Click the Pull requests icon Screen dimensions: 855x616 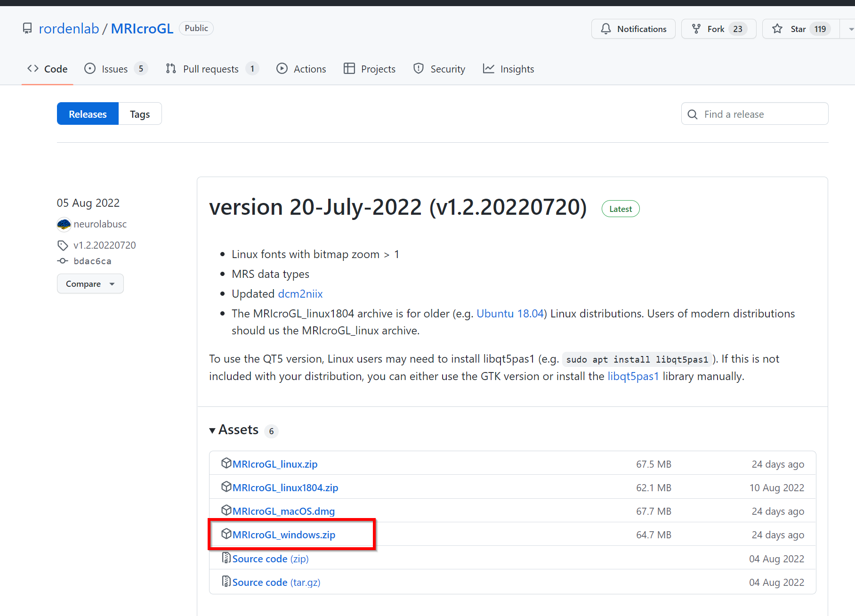171,69
